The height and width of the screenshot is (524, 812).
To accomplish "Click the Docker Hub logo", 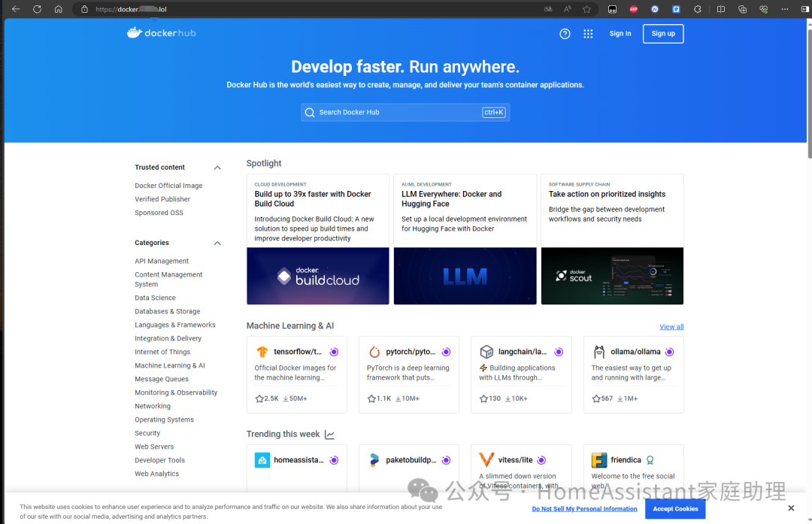I will 162,33.
